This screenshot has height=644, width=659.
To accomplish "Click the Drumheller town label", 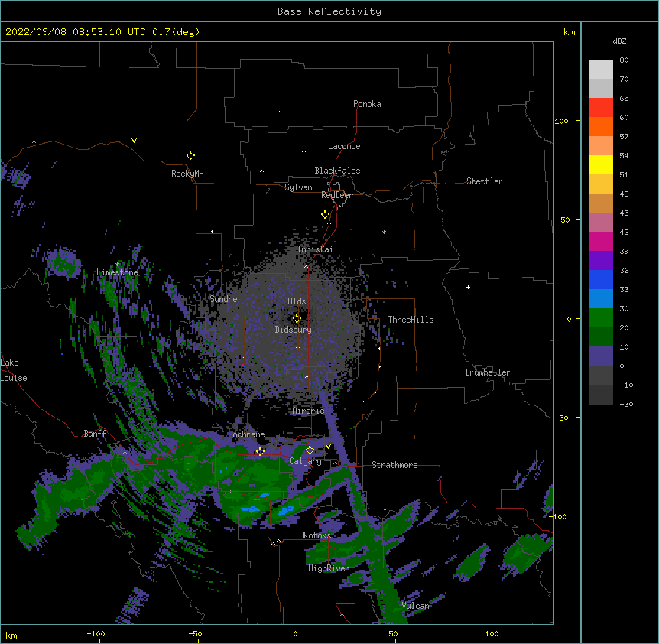I will 488,372.
